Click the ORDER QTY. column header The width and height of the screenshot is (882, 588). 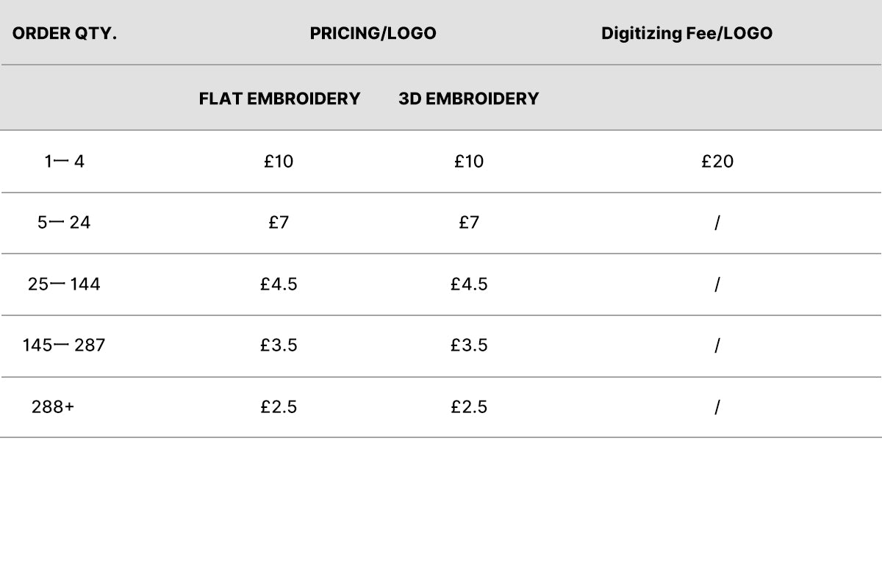(x=65, y=34)
